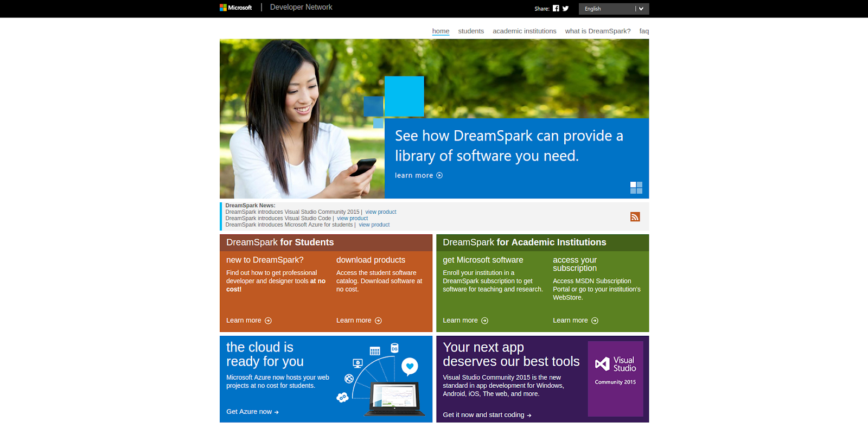Open the 'access your subscription' heading
This screenshot has height=428, width=868.
click(575, 264)
